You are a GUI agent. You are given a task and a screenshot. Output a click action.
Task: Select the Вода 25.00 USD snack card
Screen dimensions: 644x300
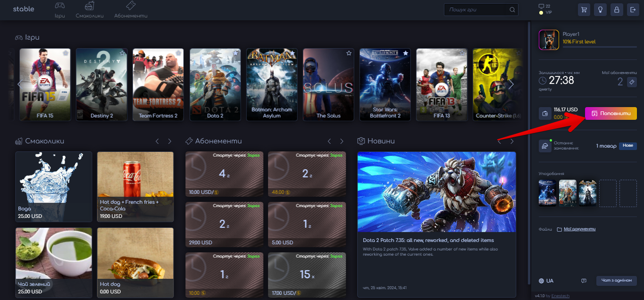pyautogui.click(x=54, y=187)
